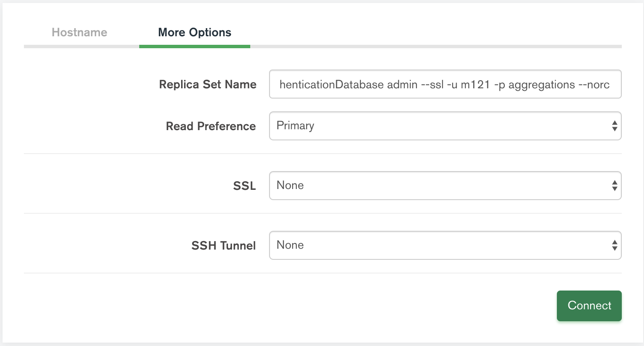This screenshot has height=346, width=644.
Task: Open the SSH Tunnel dropdown
Action: click(x=445, y=245)
